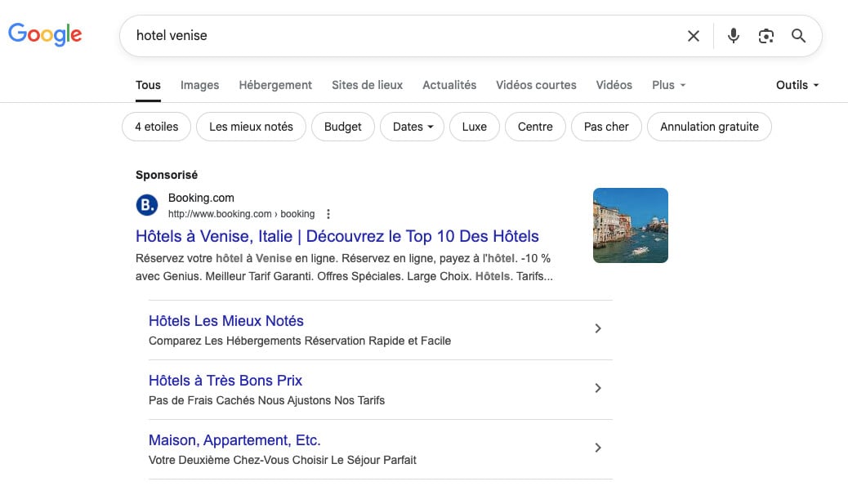Open the Hôtels à Venise, Italie headline link
848x504 pixels.
337,236
